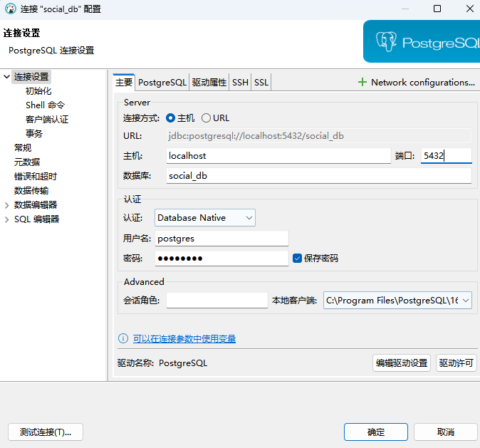Select 元数据 in the tree
Image resolution: width=480 pixels, height=448 pixels.
coord(27,162)
